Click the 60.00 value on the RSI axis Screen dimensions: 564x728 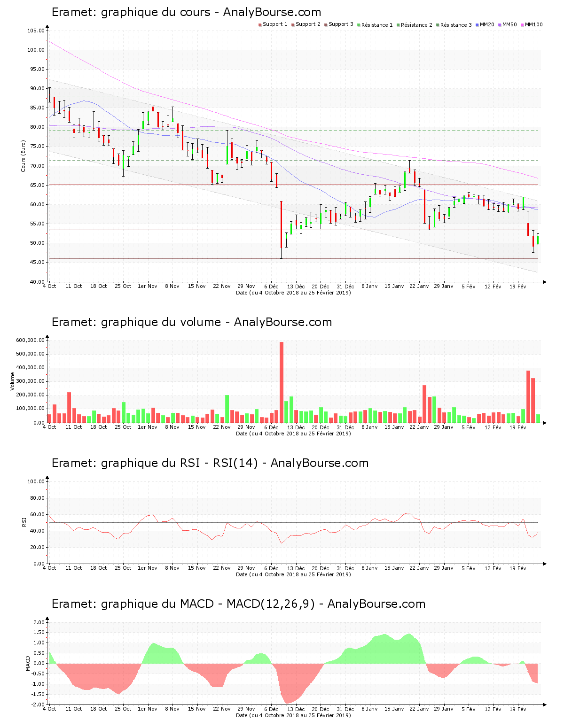pyautogui.click(x=37, y=515)
